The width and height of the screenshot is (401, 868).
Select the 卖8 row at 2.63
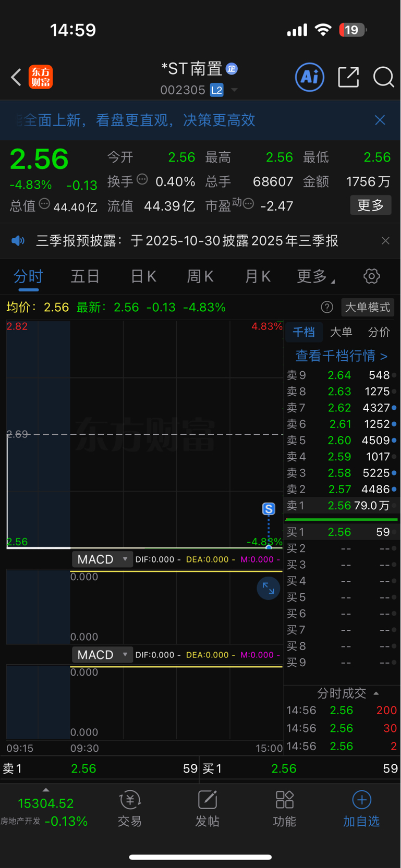342,392
